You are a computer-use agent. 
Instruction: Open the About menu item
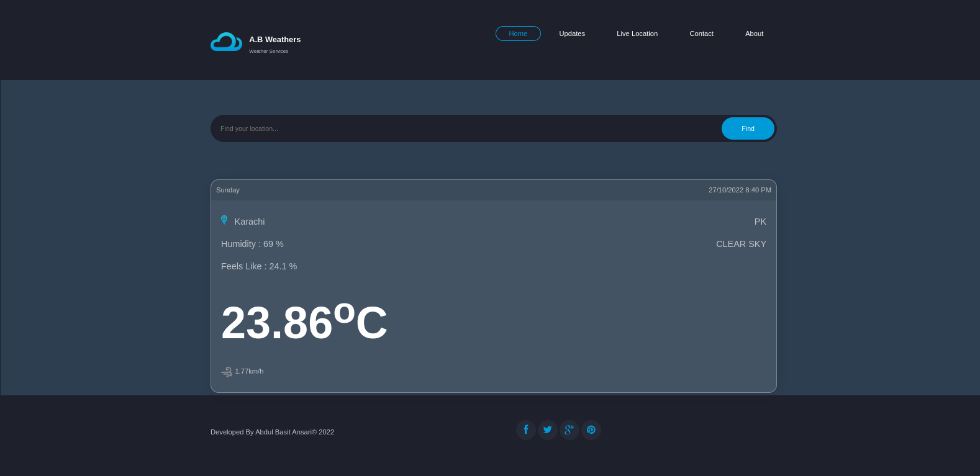tap(754, 34)
